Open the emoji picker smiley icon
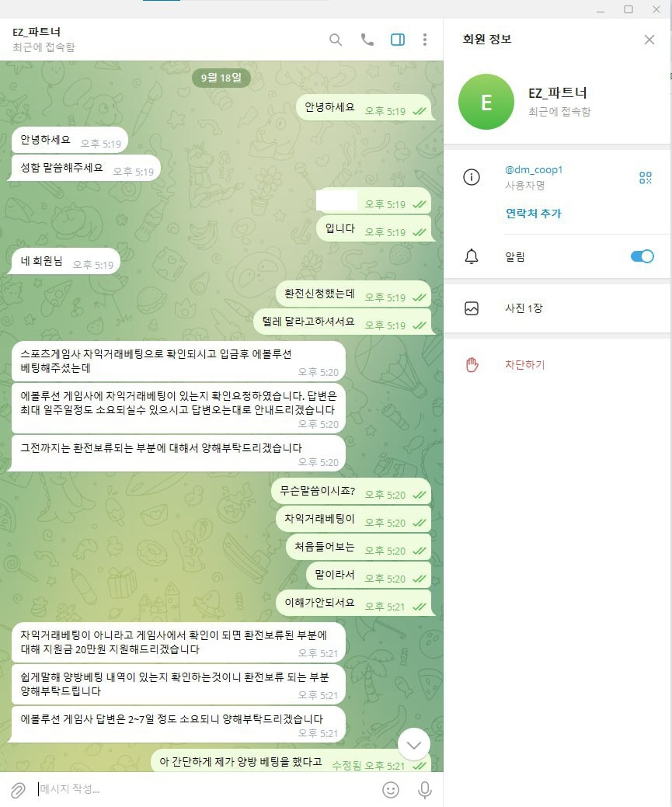 click(391, 789)
